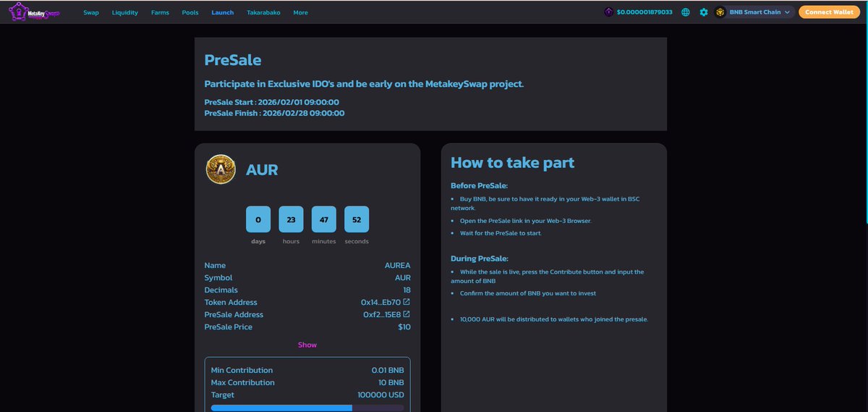Open PreSale Address 0xf2...15E8 external link
The image size is (868, 412).
coord(407,314)
